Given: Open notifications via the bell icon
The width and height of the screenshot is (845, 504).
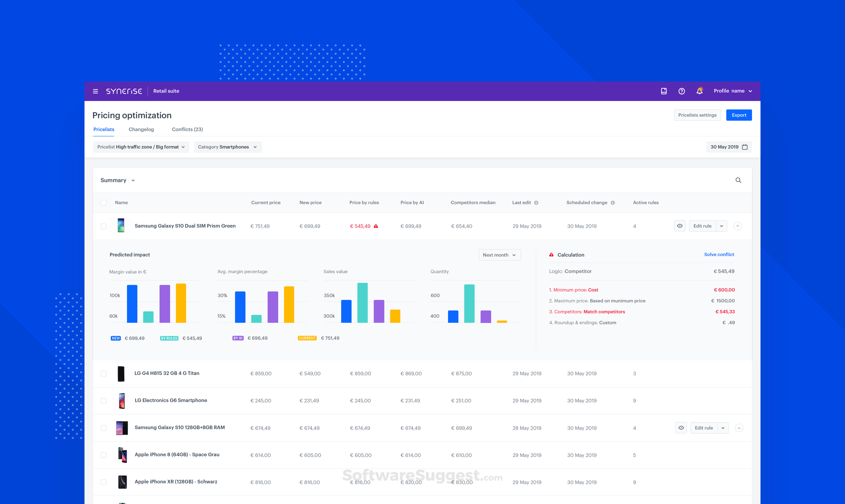Looking at the screenshot, I should click(699, 91).
